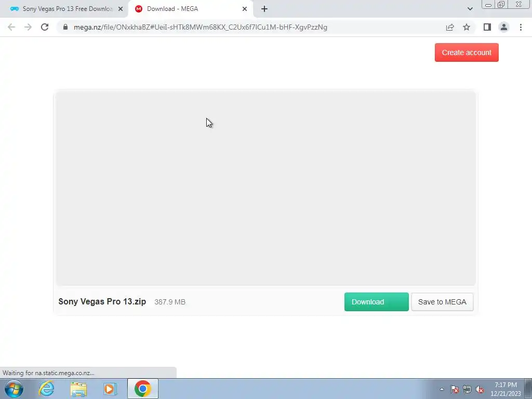Click the browser back arrow
Viewport: 532px width, 399px height.
click(x=11, y=27)
